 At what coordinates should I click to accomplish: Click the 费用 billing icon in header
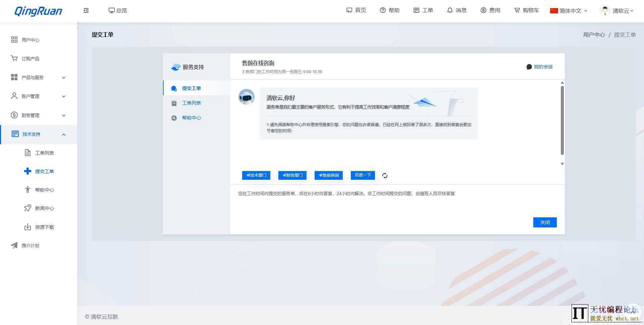click(x=483, y=10)
